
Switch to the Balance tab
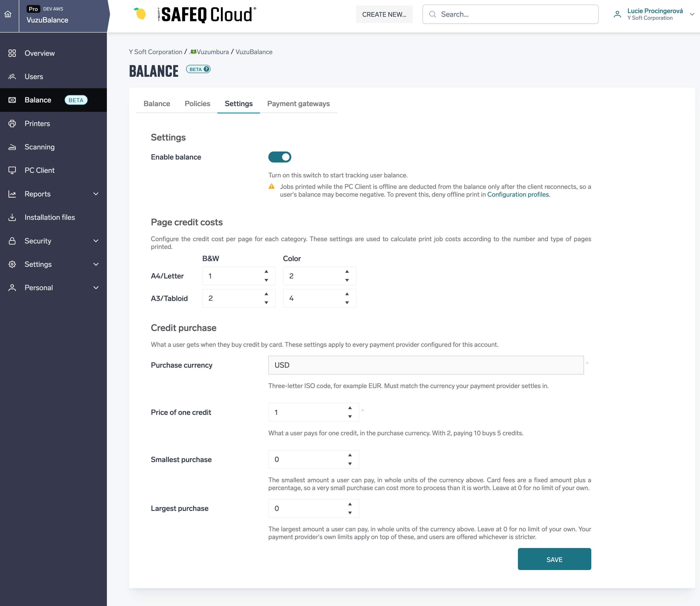157,103
